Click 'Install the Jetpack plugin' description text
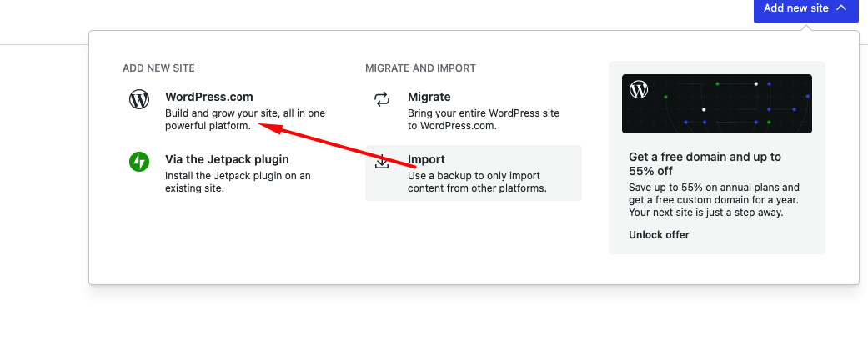This screenshot has width=868, height=356. (x=238, y=182)
